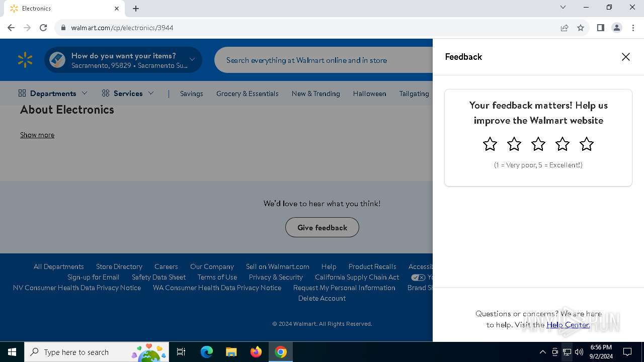This screenshot has width=644, height=362.
Task: Click Show more under About Electronics
Action: tap(37, 135)
